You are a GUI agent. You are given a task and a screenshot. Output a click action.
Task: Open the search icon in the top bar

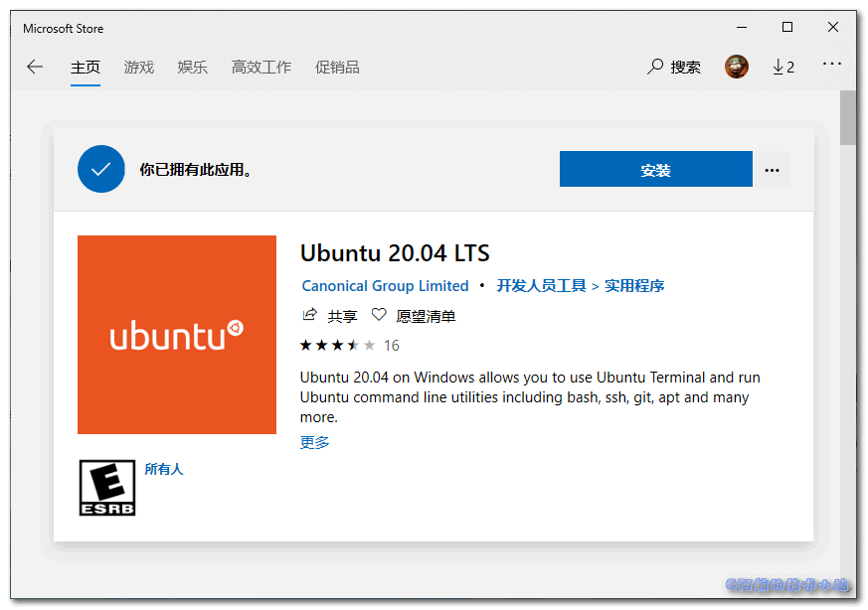[x=654, y=67]
